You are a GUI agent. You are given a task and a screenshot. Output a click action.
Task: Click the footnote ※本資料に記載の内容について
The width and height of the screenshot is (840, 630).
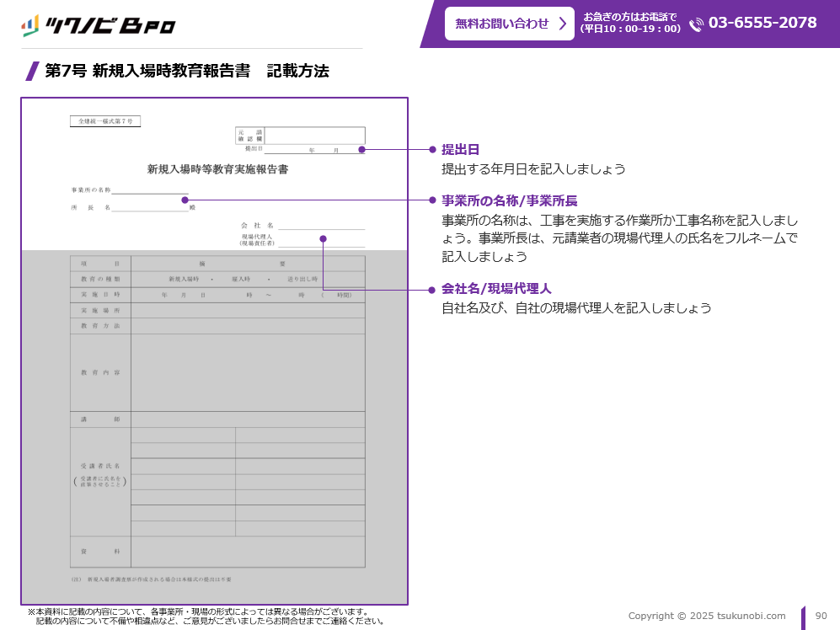[206, 616]
